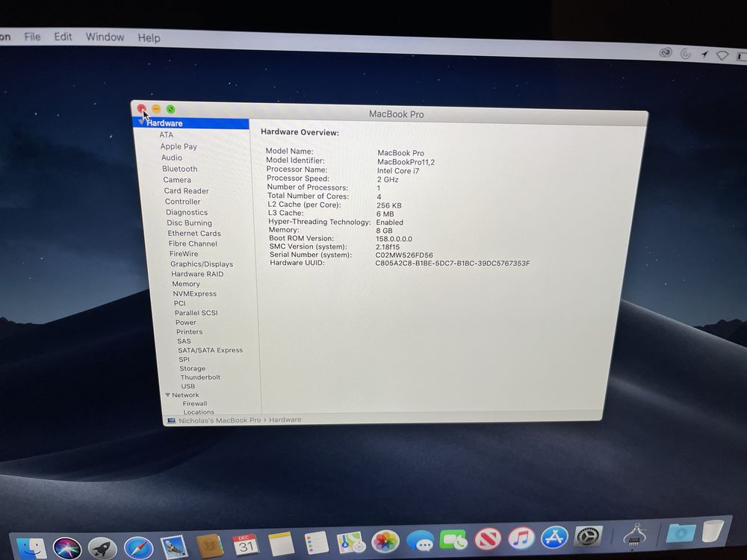Select Parallel SCSI in the sidebar

tap(196, 313)
